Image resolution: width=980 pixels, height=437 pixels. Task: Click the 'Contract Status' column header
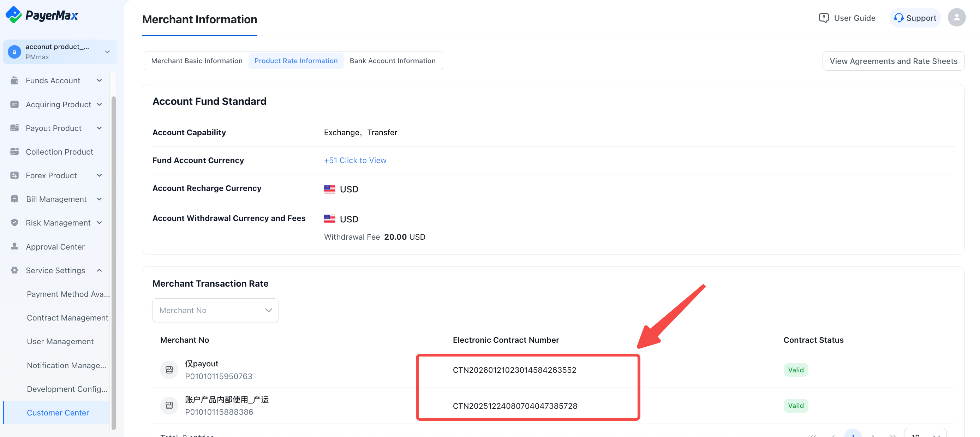813,340
